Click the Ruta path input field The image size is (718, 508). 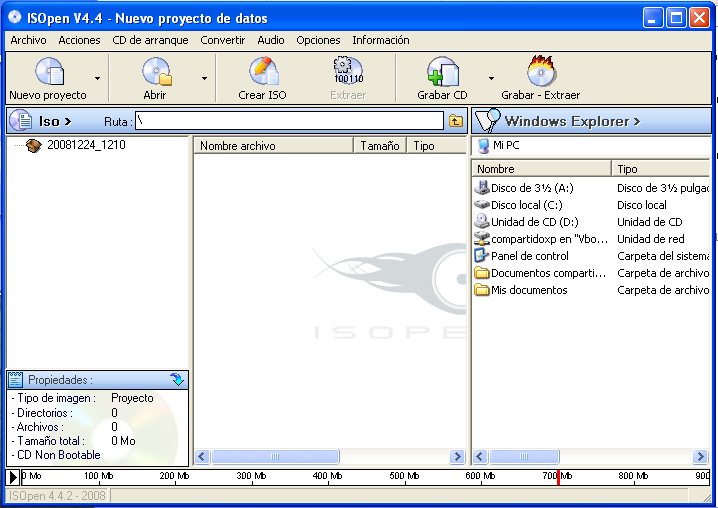click(289, 121)
